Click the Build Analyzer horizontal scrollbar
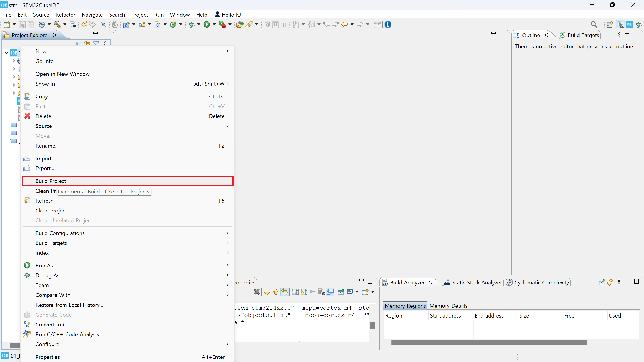Image resolution: width=644 pixels, height=362 pixels. 489,342
